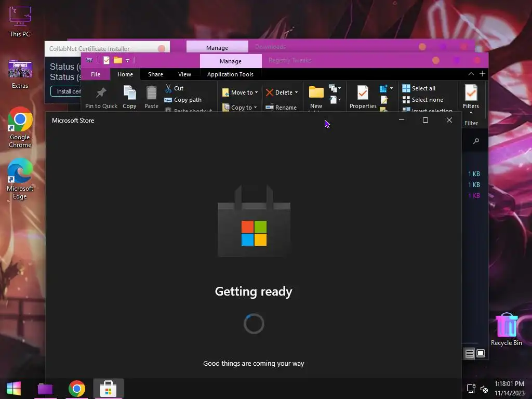This screenshot has height=399, width=532.
Task: Click the Paste clipboard icon in ribbon
Action: [x=151, y=98]
